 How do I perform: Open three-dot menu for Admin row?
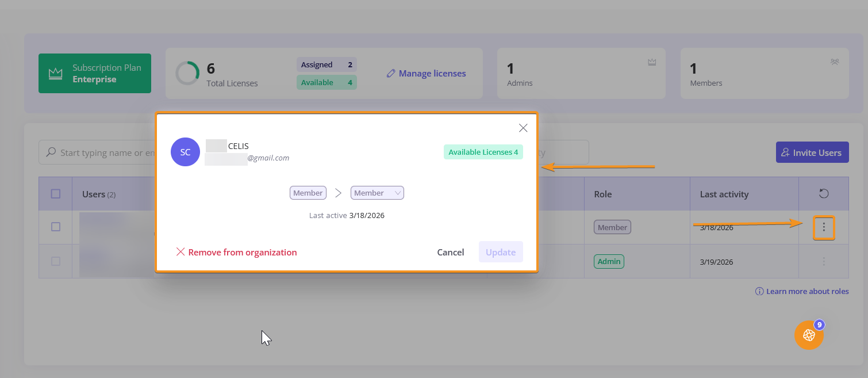click(824, 262)
